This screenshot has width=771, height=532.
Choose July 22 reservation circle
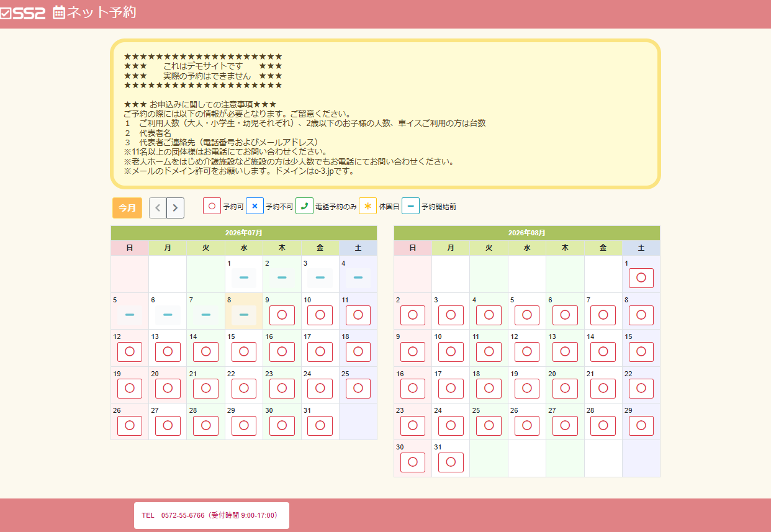tap(244, 389)
